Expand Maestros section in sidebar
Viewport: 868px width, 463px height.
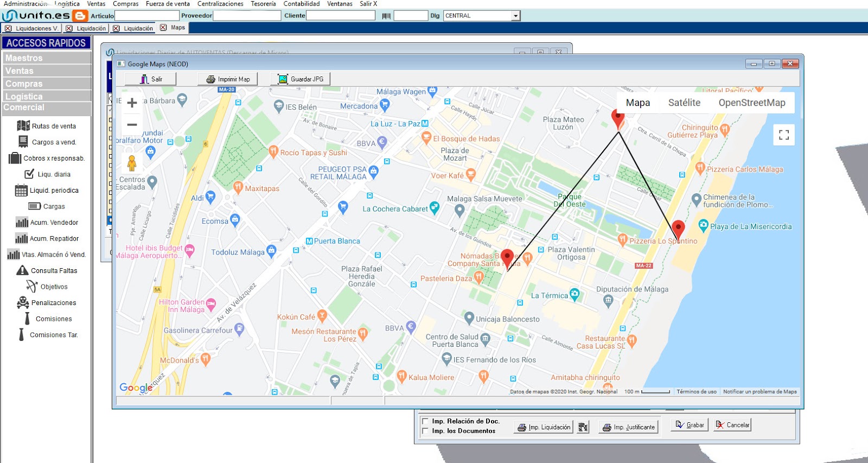point(46,58)
